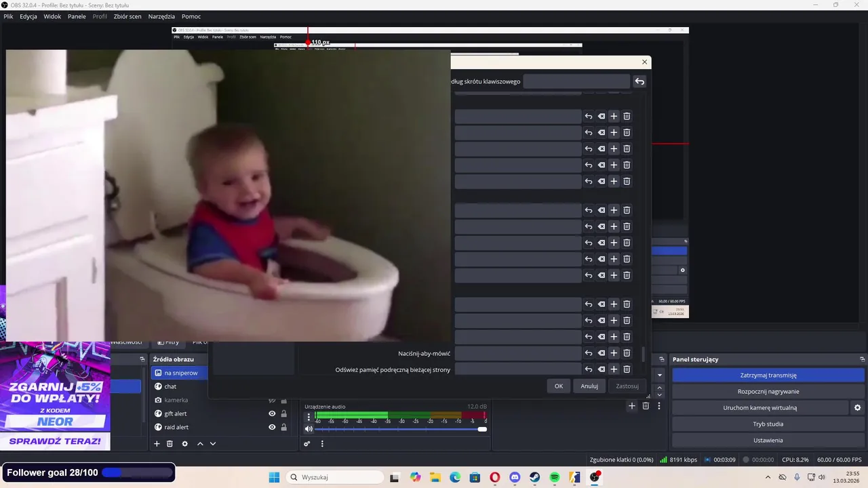
Task: Remove scene transition with trash icon
Action: pos(646,406)
